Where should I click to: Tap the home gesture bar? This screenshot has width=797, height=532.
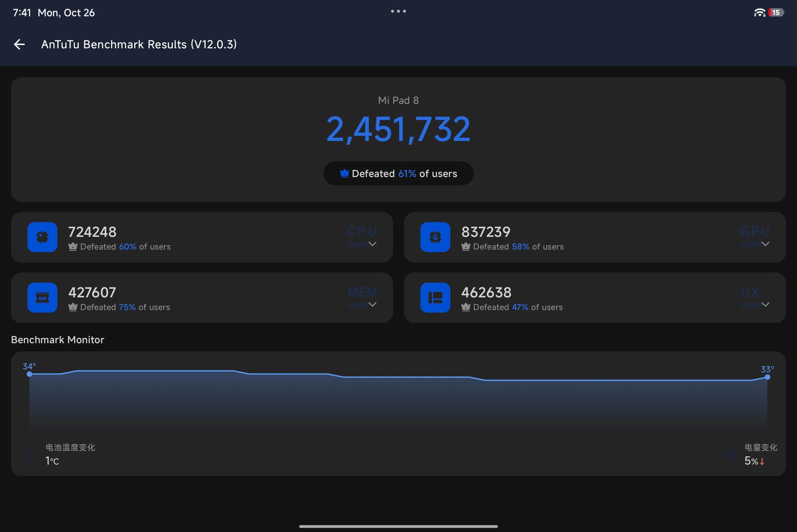[x=398, y=527]
